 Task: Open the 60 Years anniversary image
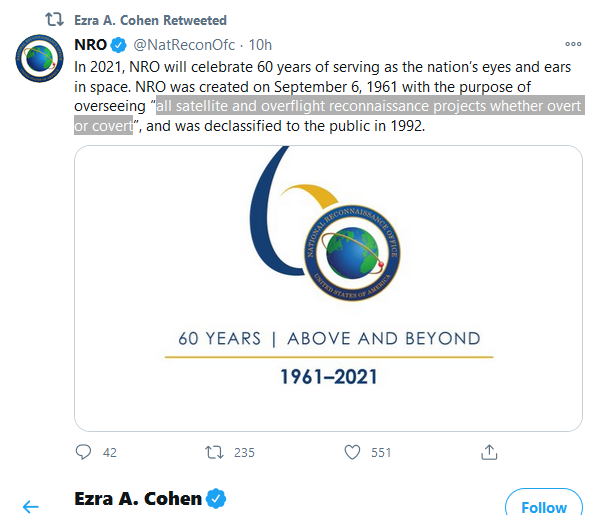click(328, 288)
